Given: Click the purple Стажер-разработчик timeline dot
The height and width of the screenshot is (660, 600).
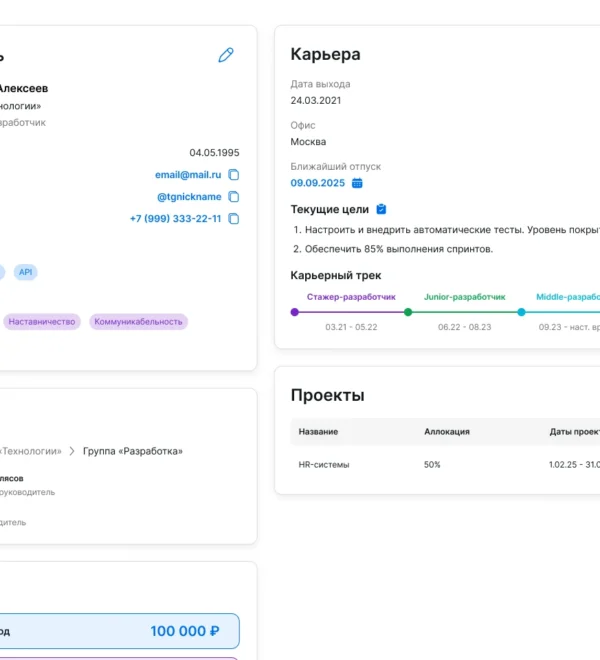Looking at the screenshot, I should tap(295, 312).
